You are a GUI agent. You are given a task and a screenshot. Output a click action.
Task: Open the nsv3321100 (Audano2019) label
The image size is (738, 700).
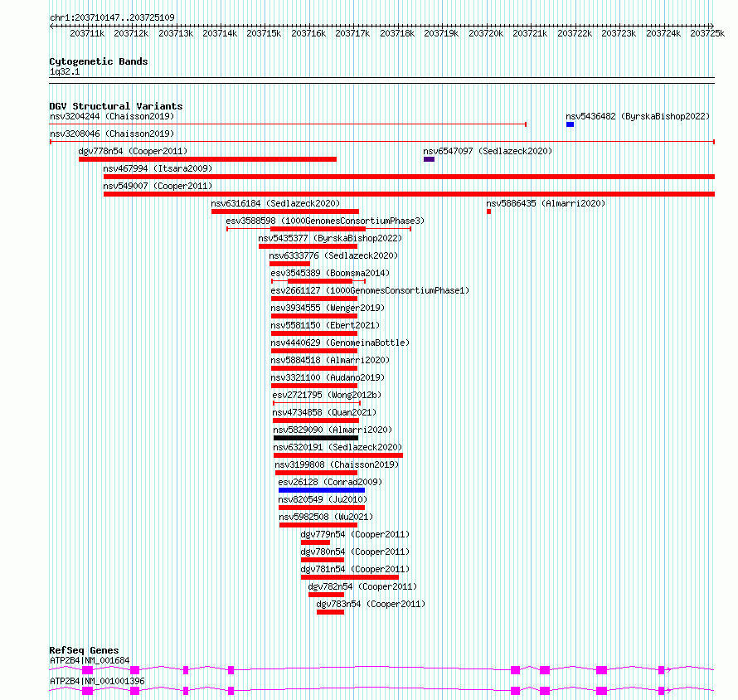click(328, 377)
